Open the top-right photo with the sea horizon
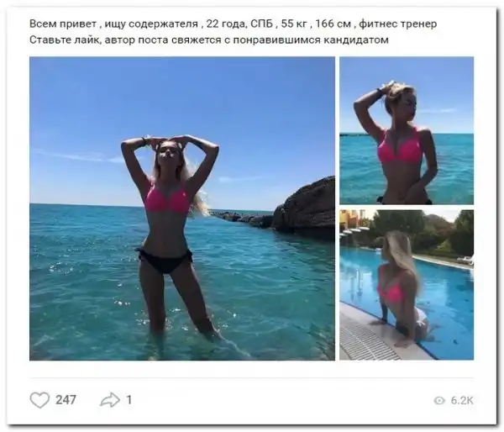Screen dimensions: 504x432 click(x=407, y=130)
